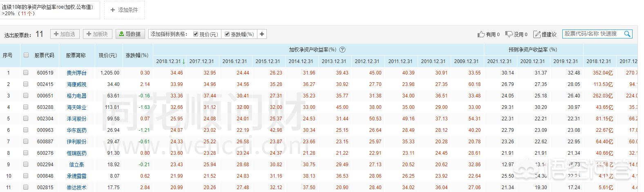Check the box for row 002304 洋河股份
644x192 pixels.
click(x=26, y=118)
